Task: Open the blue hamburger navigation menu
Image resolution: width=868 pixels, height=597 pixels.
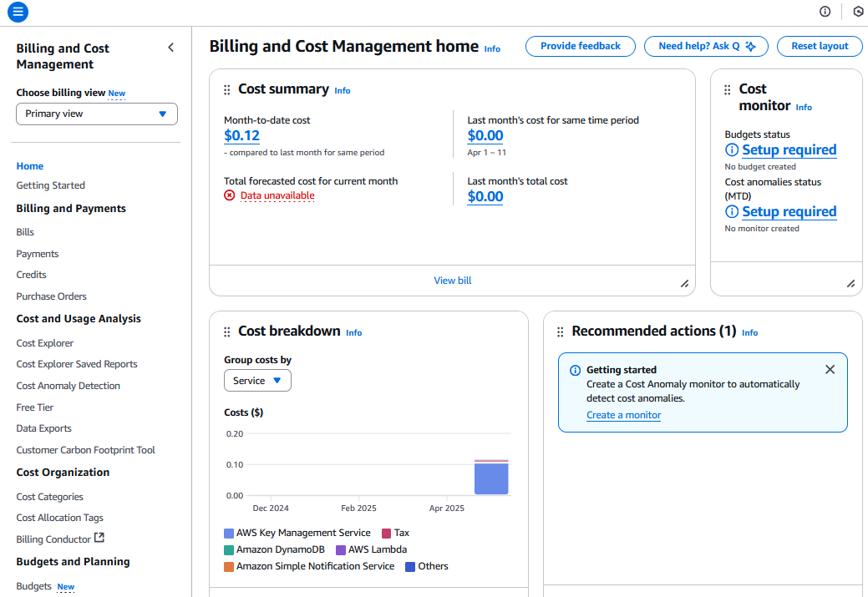Action: pyautogui.click(x=18, y=12)
